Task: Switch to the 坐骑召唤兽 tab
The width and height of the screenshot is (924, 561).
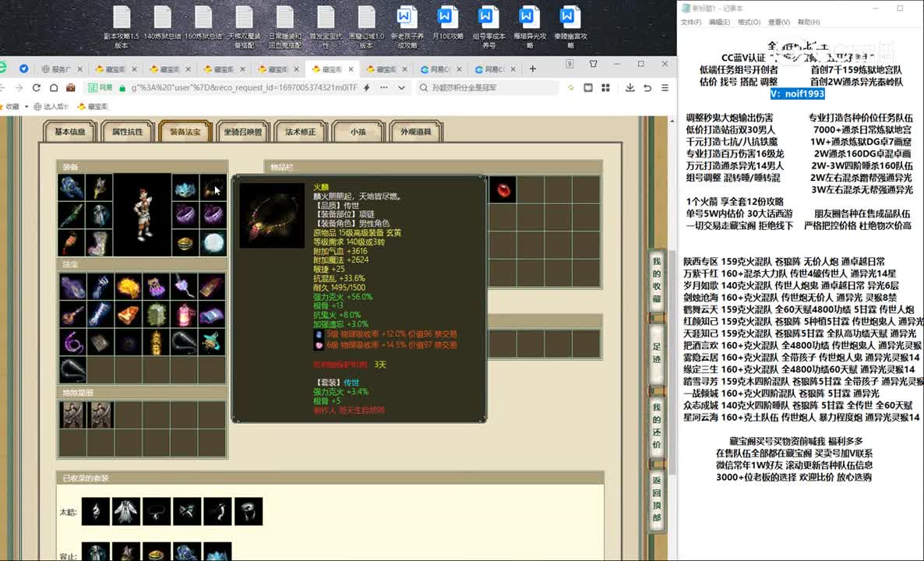Action: [x=242, y=132]
